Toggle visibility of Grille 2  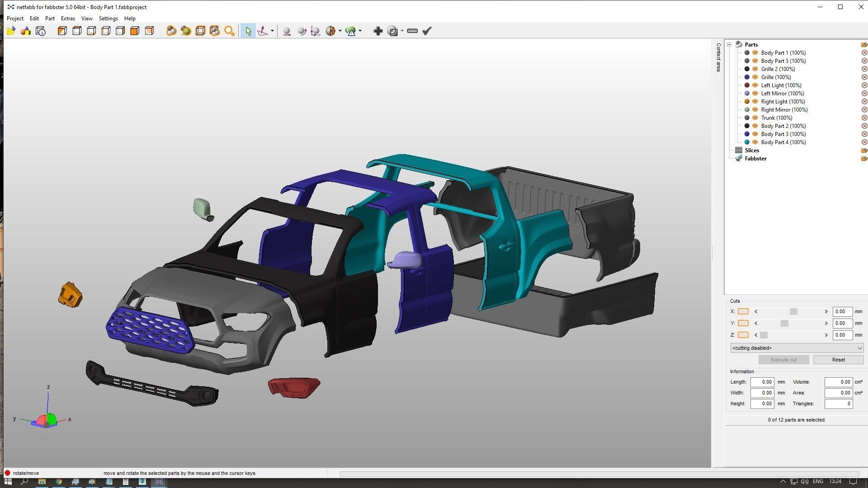pos(755,69)
